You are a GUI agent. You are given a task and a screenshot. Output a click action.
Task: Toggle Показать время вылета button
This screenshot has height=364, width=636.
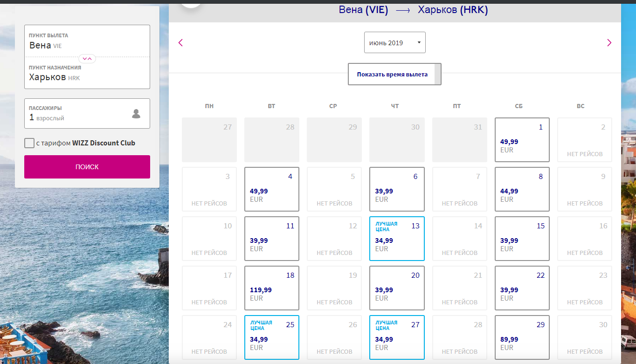click(394, 74)
